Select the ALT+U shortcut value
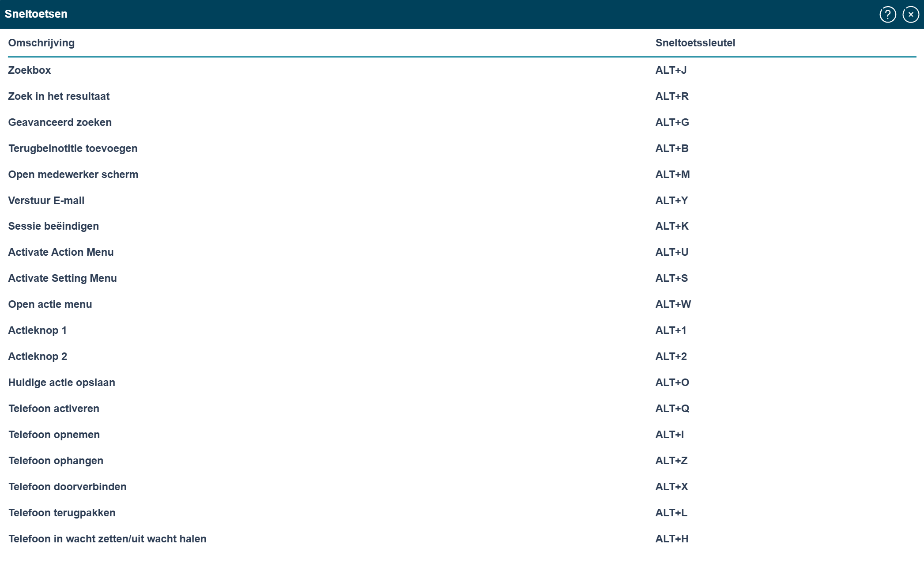Screen dimensions: 924x564 coord(671,252)
